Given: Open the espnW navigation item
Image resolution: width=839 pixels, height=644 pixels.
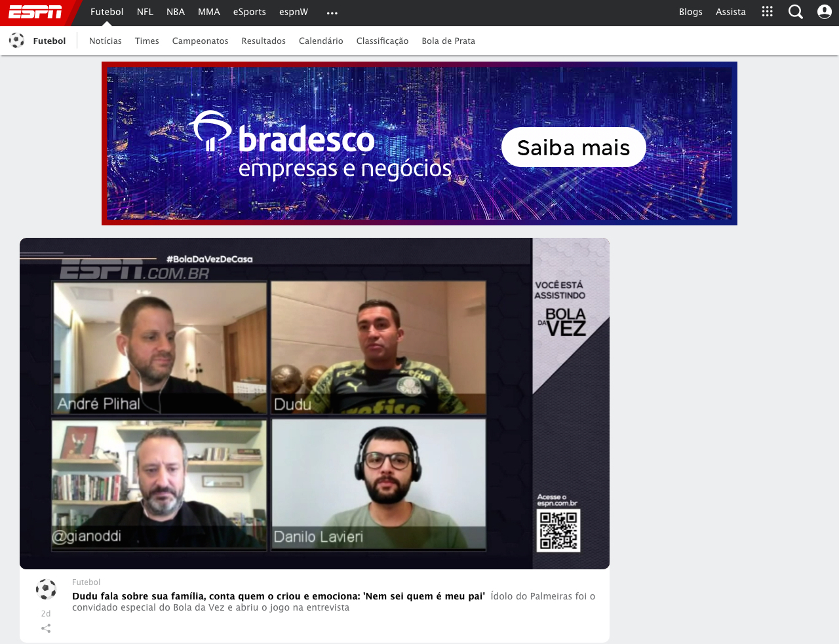Looking at the screenshot, I should [294, 12].
